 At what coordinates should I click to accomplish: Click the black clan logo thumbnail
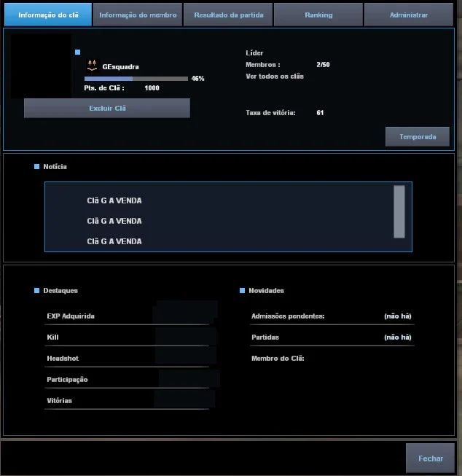point(42,66)
